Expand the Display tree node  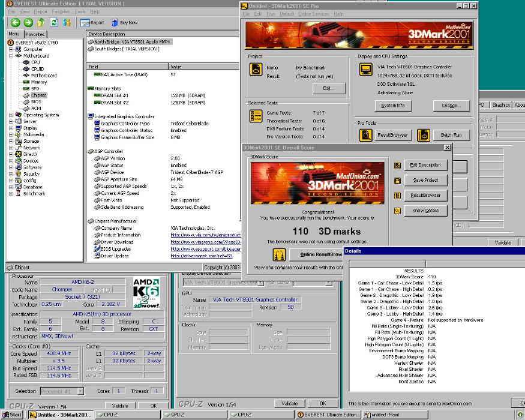pos(11,128)
